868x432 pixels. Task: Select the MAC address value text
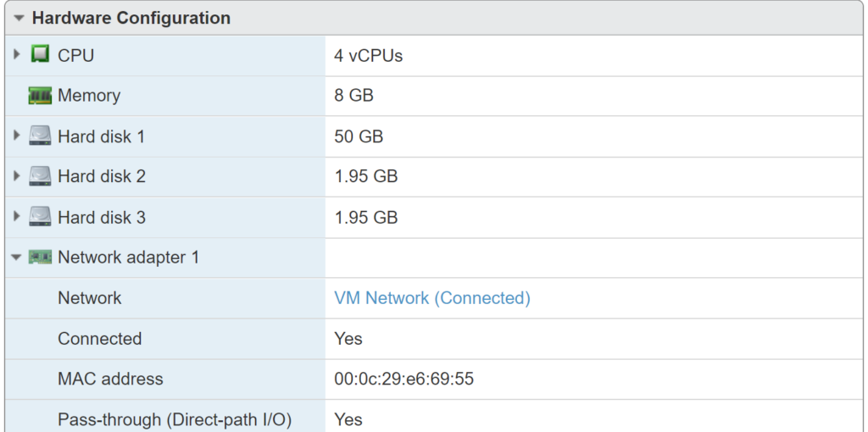404,379
